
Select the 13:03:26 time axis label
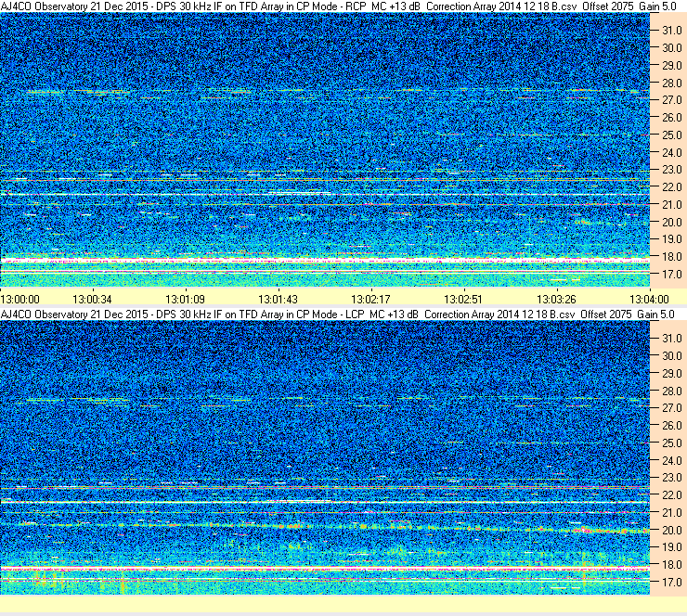(556, 300)
